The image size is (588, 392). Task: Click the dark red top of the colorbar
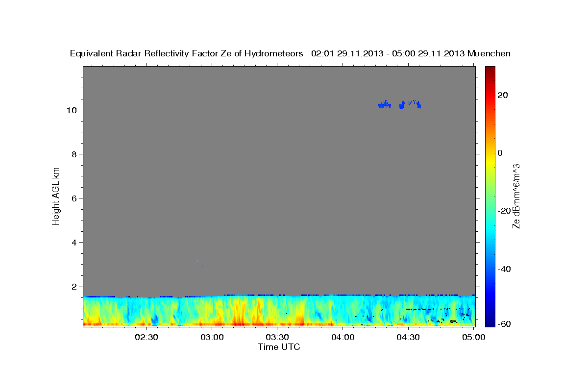490,70
